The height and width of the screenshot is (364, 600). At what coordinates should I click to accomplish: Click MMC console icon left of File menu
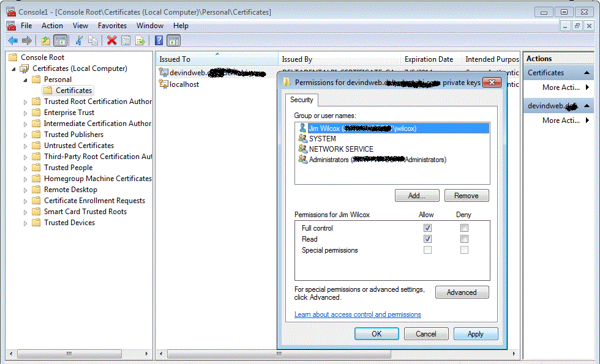[x=11, y=26]
